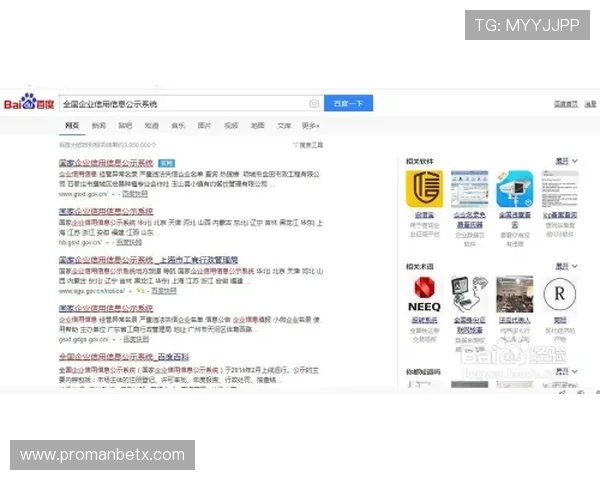The image size is (600, 480).
Task: Open the 搜索工具 filter
Action: 308,145
